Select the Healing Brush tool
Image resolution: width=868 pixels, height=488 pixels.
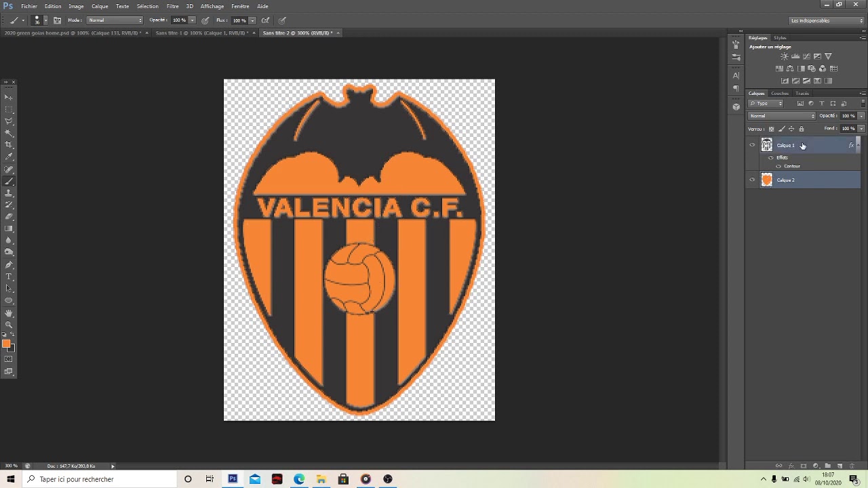pyautogui.click(x=9, y=169)
